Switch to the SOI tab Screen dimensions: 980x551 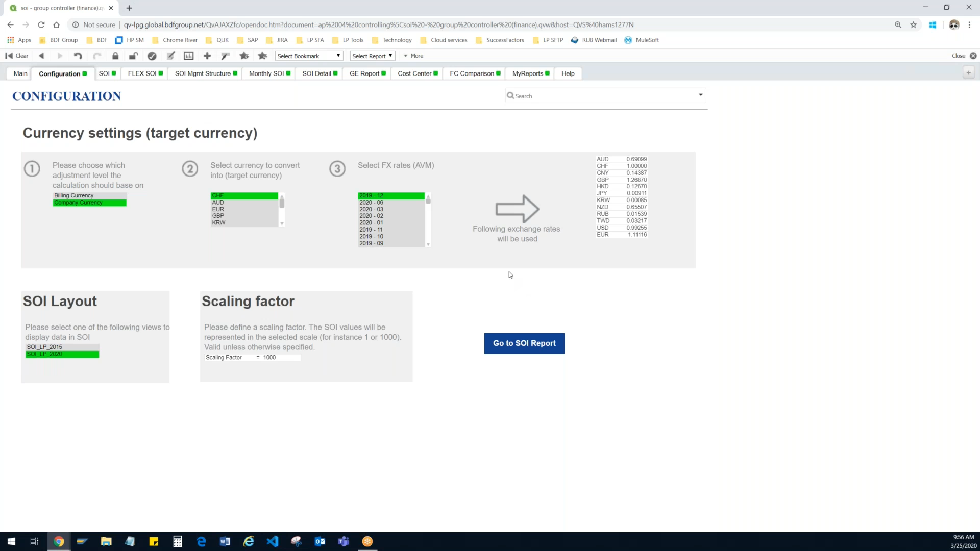(107, 73)
